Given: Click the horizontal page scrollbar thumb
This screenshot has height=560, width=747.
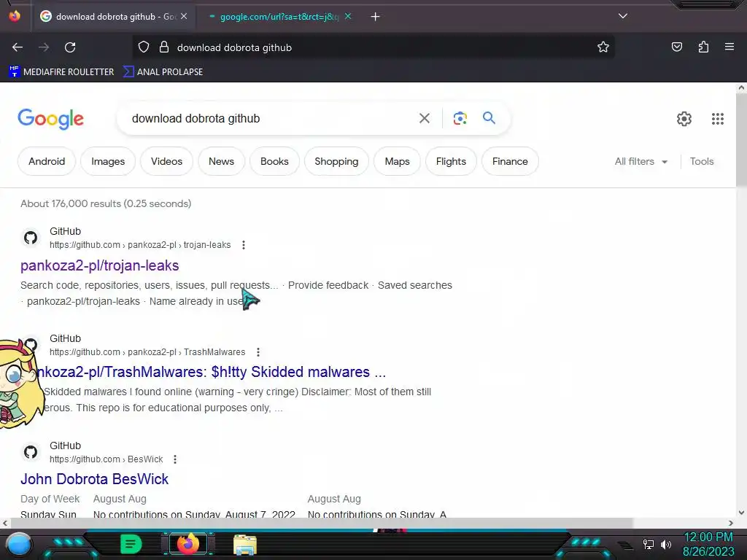Looking at the screenshot, I should coord(322,523).
